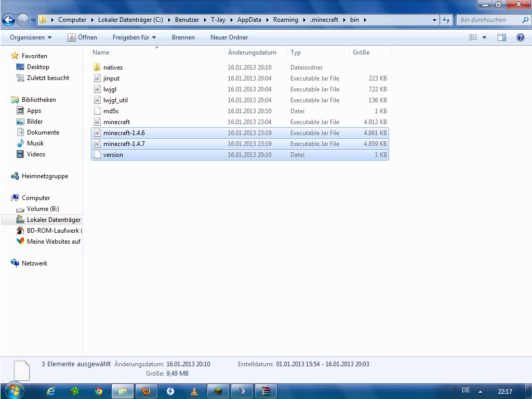Screen dimensions: 532x399
Task: Open the Freigeben für dropdown
Action: point(134,37)
